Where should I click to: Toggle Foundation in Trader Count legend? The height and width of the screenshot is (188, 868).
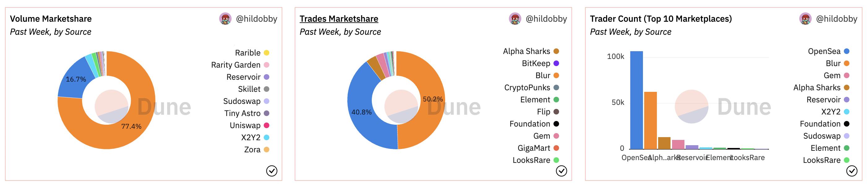tap(820, 124)
